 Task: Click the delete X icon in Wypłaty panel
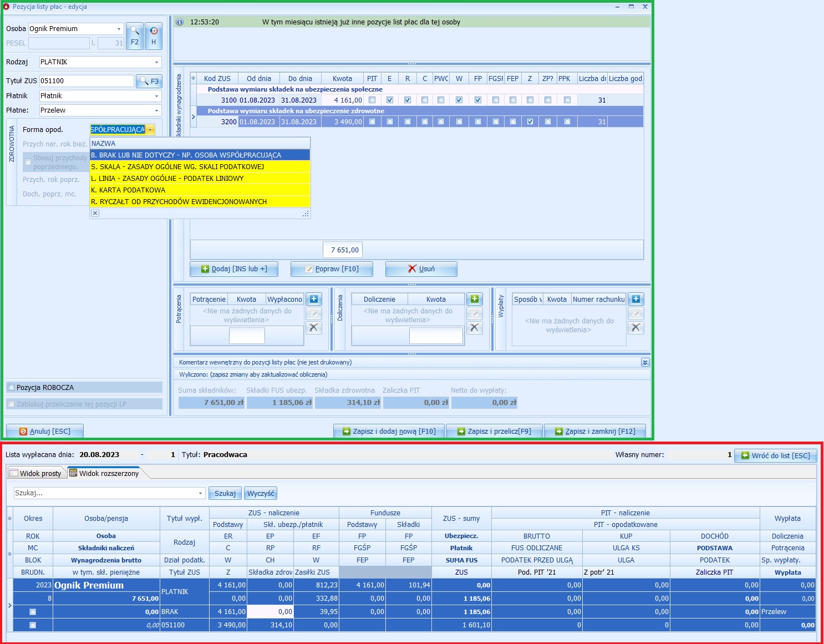tap(636, 328)
